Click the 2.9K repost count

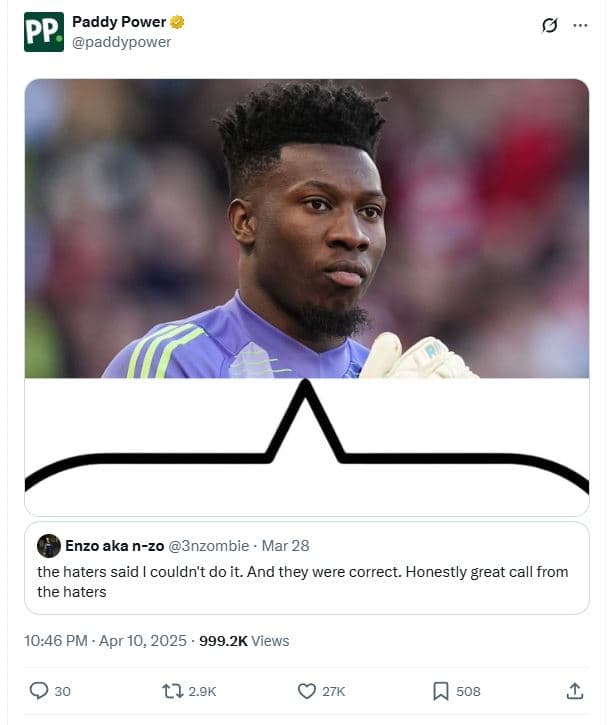(202, 691)
